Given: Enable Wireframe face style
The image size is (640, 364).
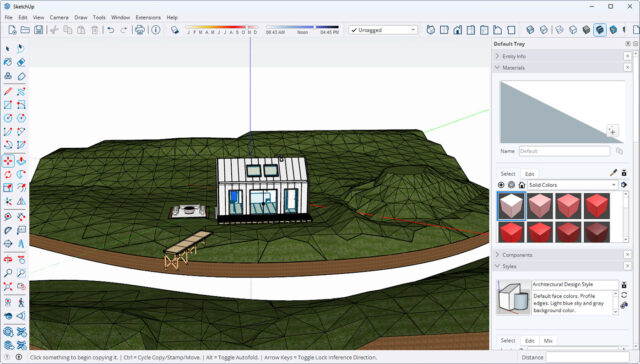Looking at the screenshot, I should [x=559, y=30].
